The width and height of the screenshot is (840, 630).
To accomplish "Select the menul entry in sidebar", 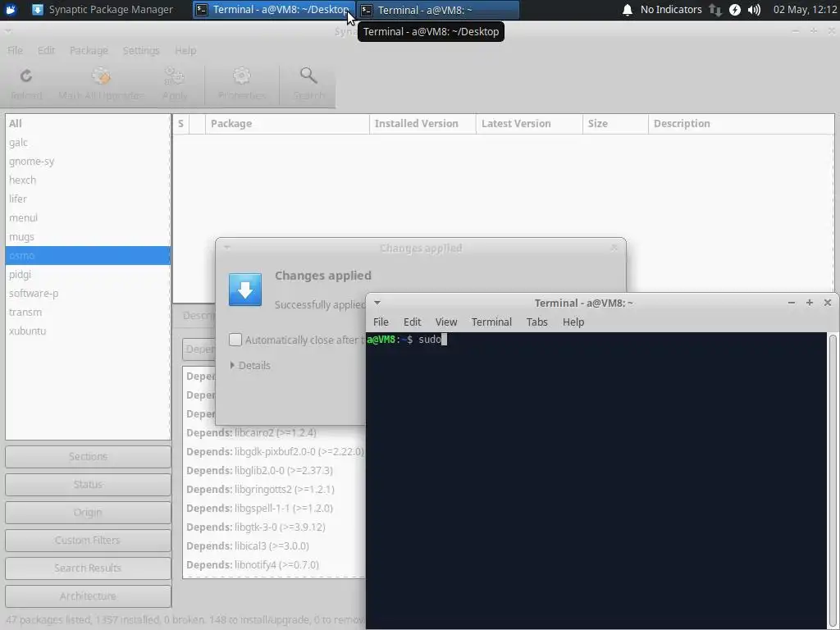I will 88,217.
